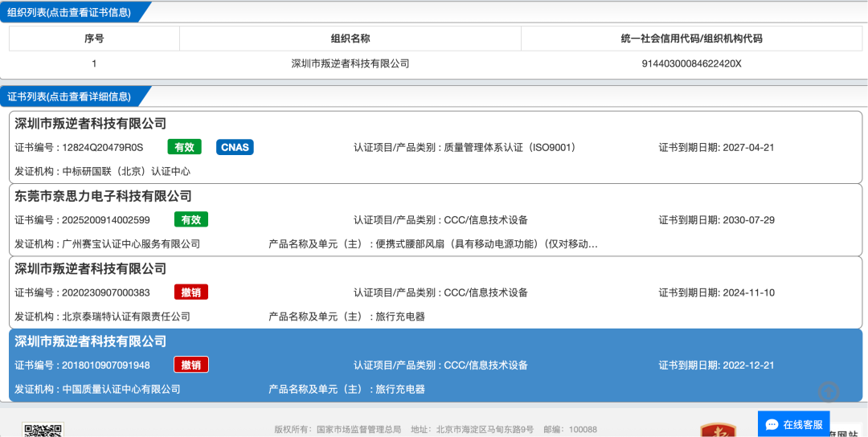Click the CNAS badge on ISO9001 certificate
This screenshot has height=437, width=868.
pos(235,147)
